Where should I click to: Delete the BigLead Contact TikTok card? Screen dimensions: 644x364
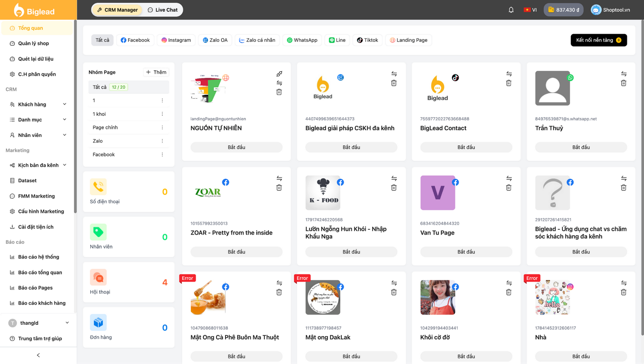509,83
